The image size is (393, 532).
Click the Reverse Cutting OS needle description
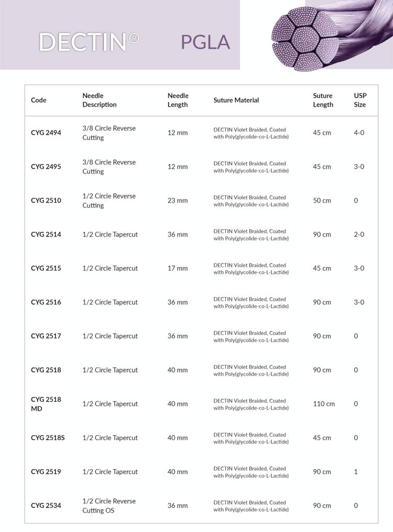pyautogui.click(x=109, y=505)
